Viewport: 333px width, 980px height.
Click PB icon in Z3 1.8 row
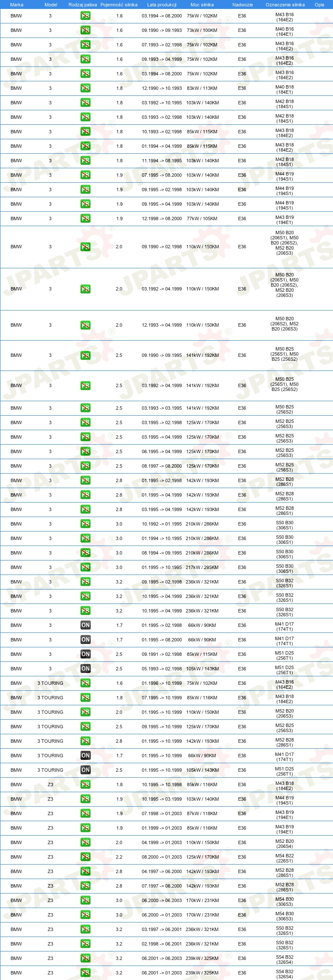85,785
